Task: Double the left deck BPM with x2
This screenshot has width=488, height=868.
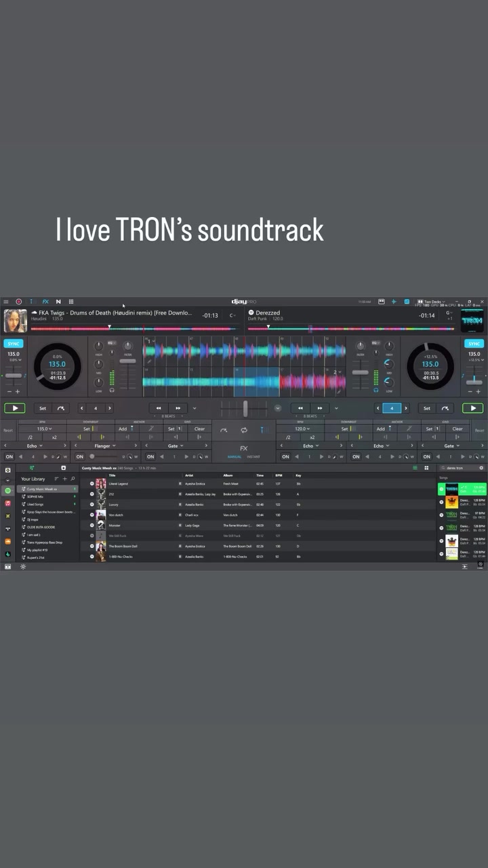Action: coord(54,437)
